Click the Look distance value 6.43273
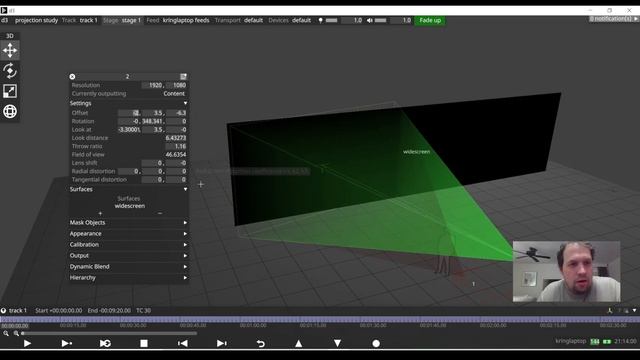 [176, 138]
